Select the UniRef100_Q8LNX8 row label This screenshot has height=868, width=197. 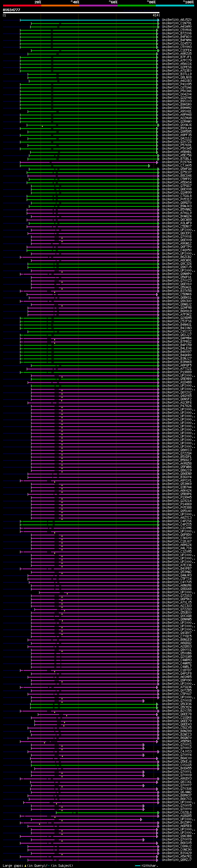[177, 78]
